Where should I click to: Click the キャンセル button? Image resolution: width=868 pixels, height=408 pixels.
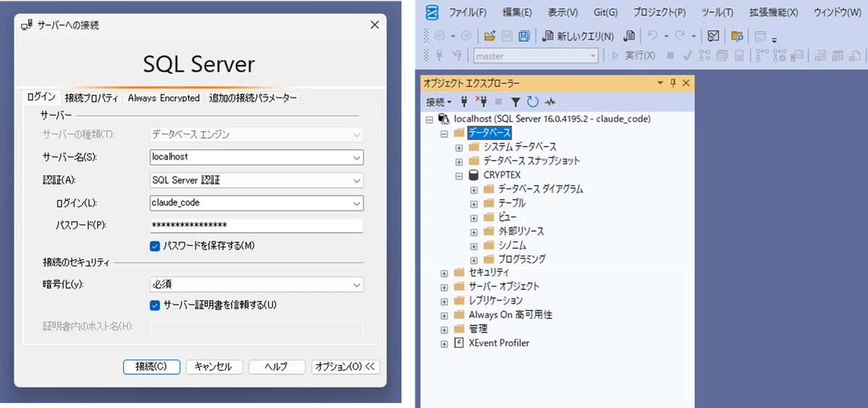click(x=213, y=367)
